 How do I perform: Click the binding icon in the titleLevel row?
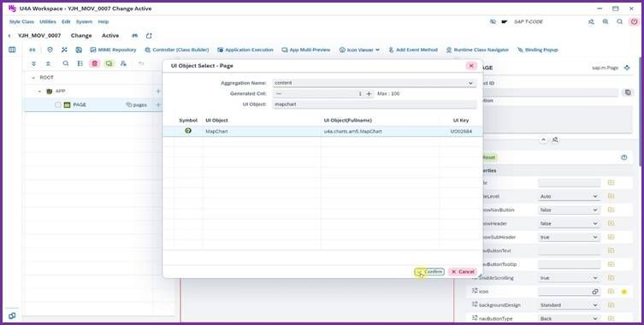pyautogui.click(x=611, y=197)
